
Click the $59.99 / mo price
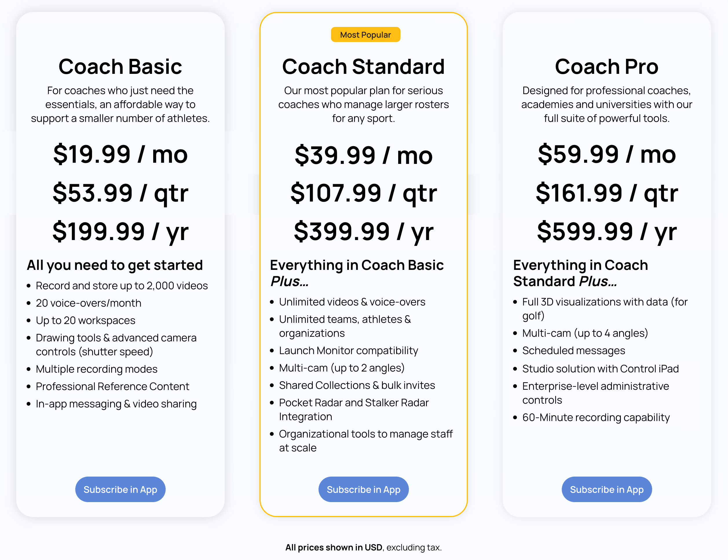click(607, 154)
